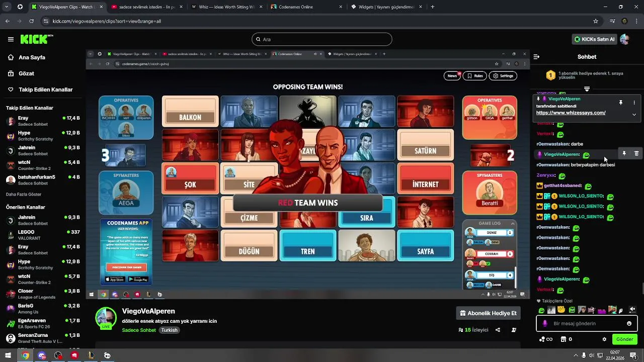Pick the green smiling emote in the quick emotes row
The height and width of the screenshot is (362, 644).
click(x=541, y=310)
